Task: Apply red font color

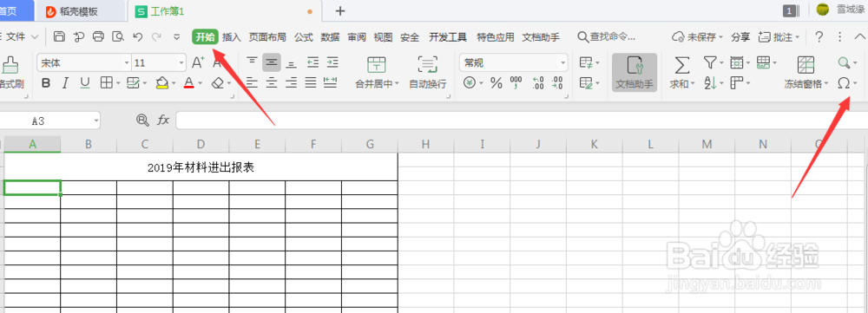Action: 188,83
